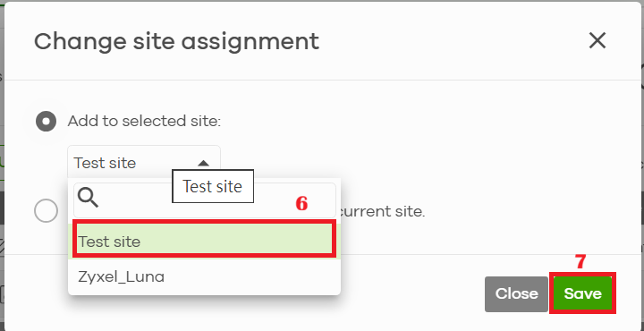
Task: Select the unselected current site radio button
Action: tap(46, 211)
